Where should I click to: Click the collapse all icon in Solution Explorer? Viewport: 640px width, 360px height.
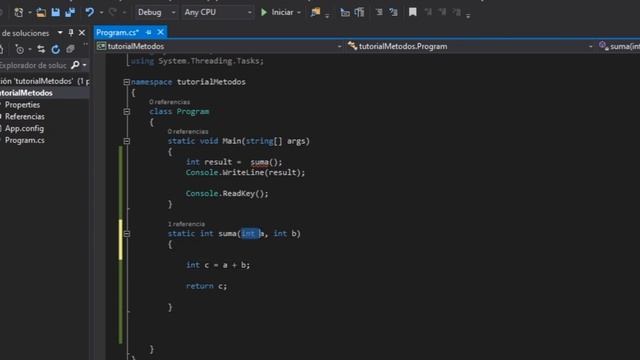70,49
